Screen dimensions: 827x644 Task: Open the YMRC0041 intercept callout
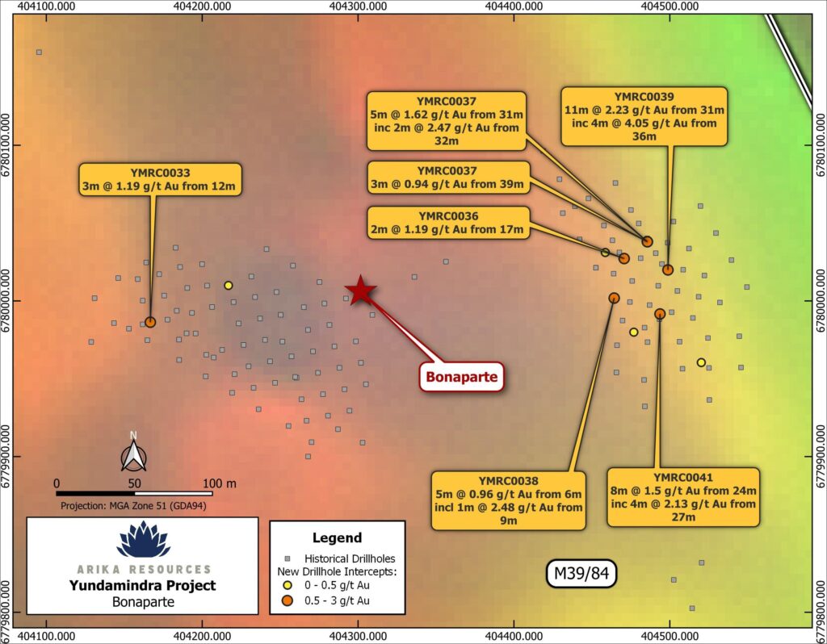(683, 497)
